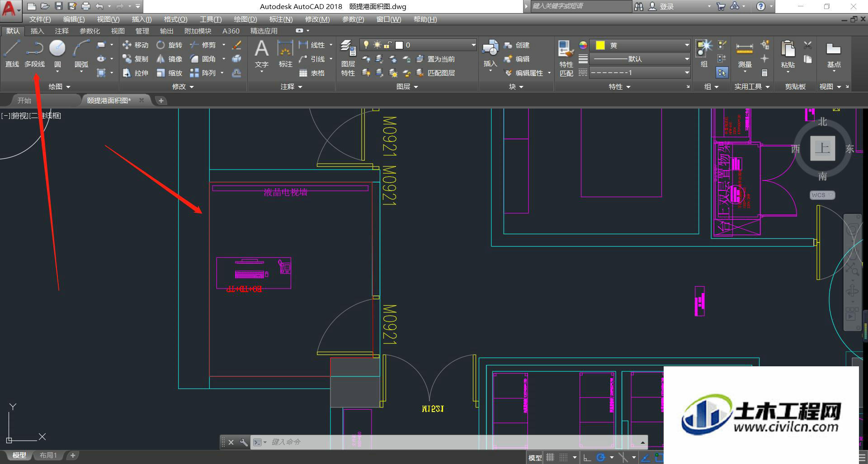Toggle object snap tracking in status bar

point(646,457)
